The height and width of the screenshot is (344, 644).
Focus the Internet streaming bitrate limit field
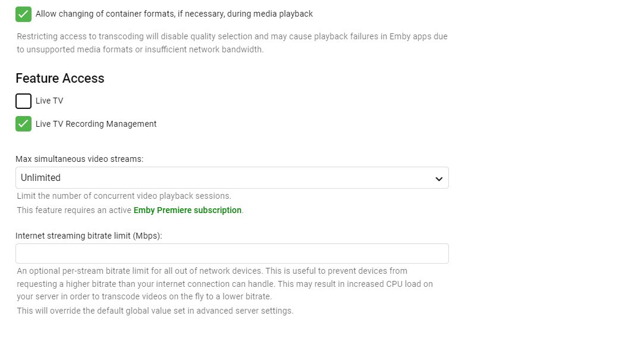(232, 254)
